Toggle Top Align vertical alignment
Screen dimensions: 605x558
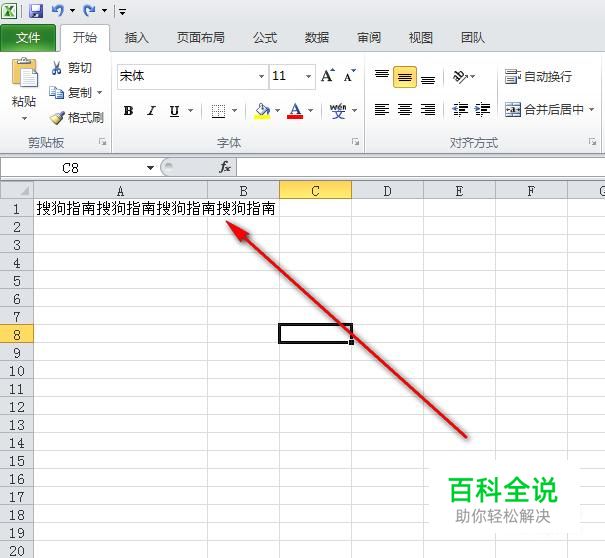382,76
